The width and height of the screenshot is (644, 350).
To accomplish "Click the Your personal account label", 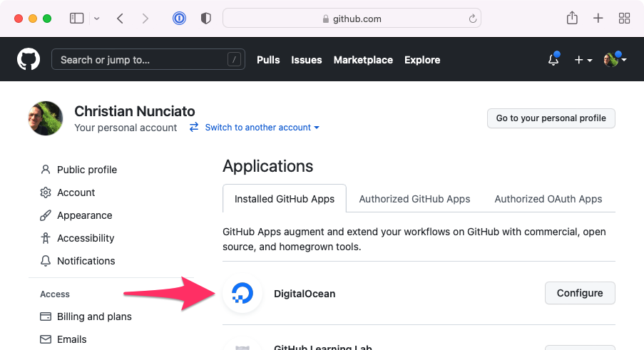I will pos(126,128).
